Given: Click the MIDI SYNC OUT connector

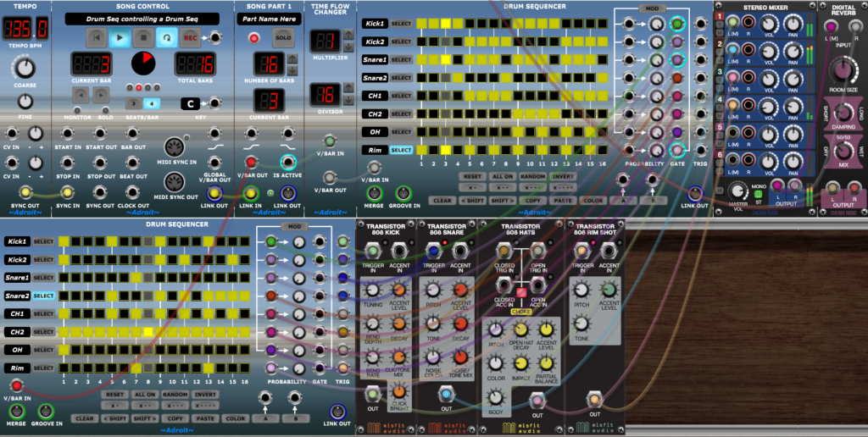Looking at the screenshot, I should [x=175, y=183].
